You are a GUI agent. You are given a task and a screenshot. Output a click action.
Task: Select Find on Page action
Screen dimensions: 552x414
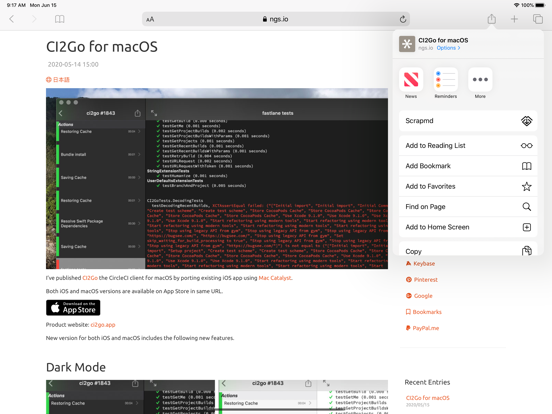tap(468, 207)
